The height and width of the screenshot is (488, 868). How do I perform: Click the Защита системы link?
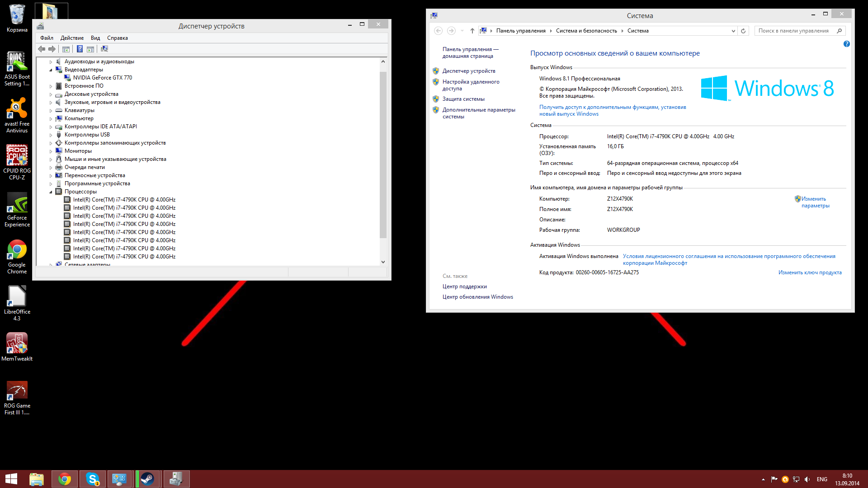463,99
